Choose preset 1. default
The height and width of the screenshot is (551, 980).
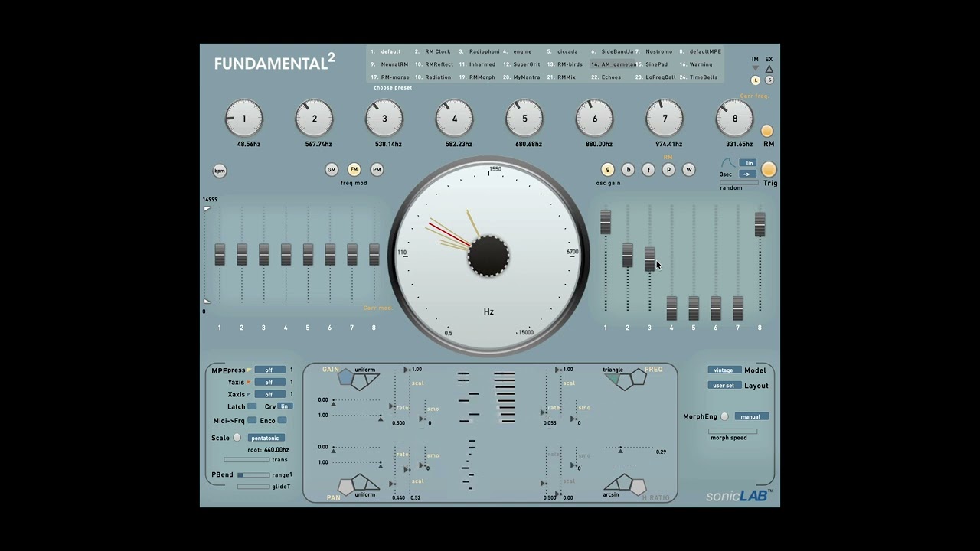pyautogui.click(x=386, y=52)
